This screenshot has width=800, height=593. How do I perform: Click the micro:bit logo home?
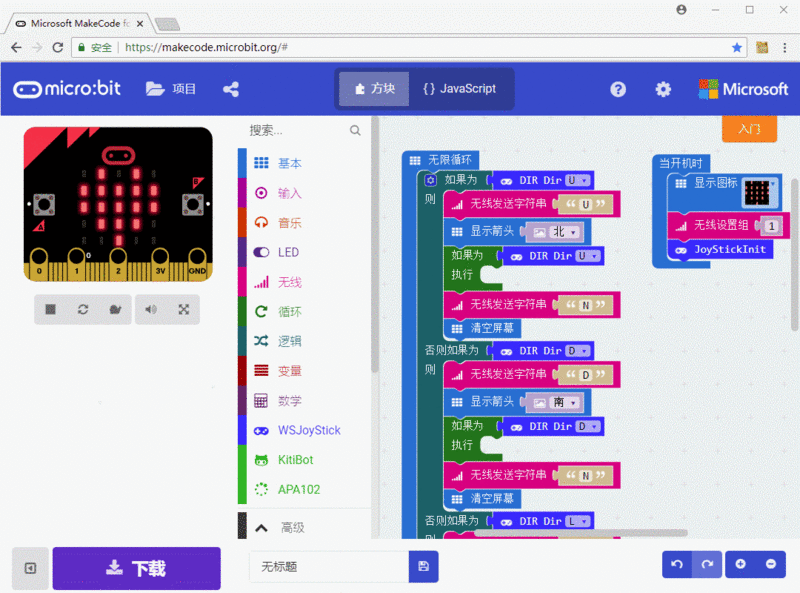tap(67, 89)
